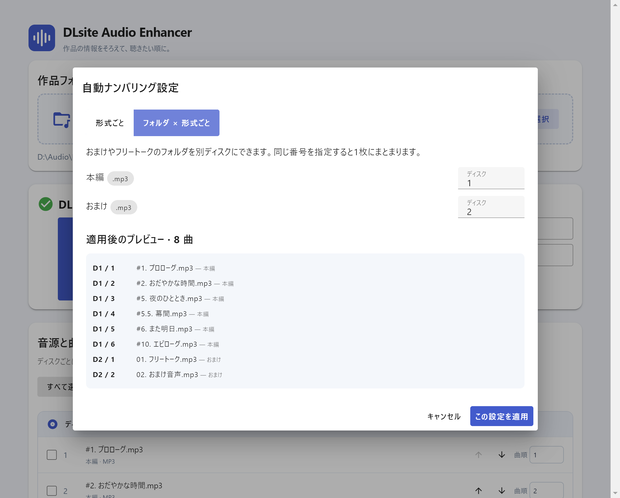Switch to the 形式ごと tab
620x498 pixels.
point(110,123)
